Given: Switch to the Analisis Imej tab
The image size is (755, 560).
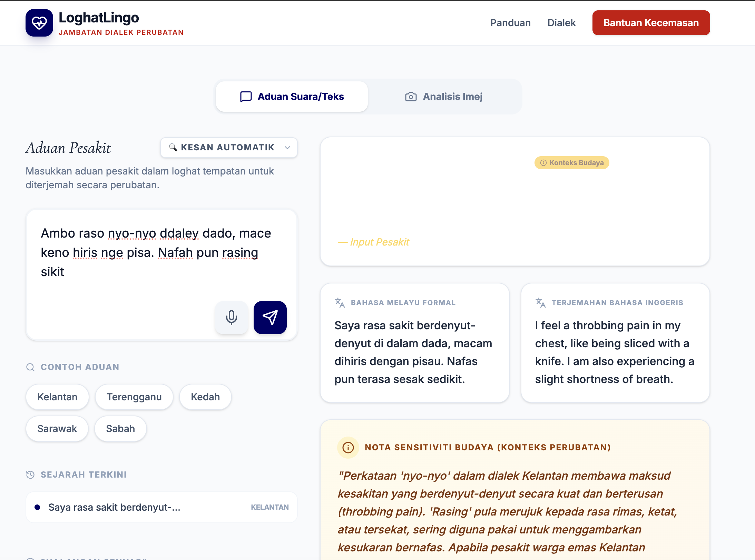Looking at the screenshot, I should point(444,97).
